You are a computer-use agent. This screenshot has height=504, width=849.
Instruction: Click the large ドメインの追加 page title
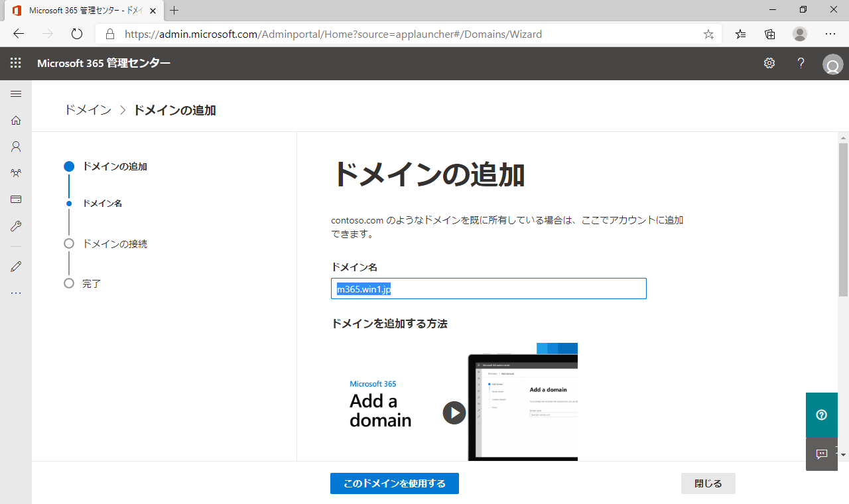point(428,174)
